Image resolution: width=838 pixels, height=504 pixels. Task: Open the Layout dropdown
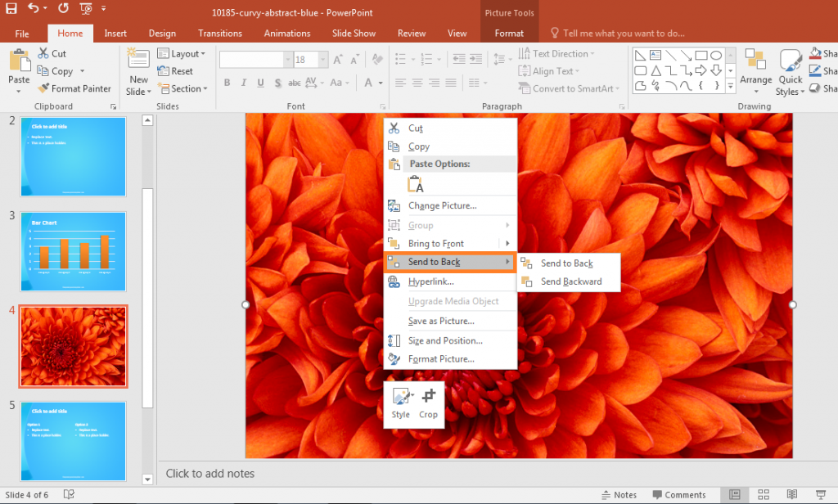click(x=181, y=53)
